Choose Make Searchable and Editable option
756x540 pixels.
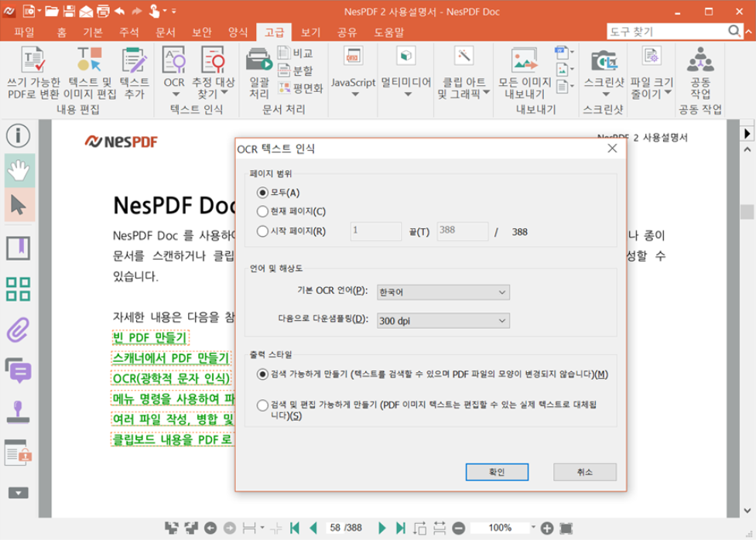pyautogui.click(x=262, y=405)
